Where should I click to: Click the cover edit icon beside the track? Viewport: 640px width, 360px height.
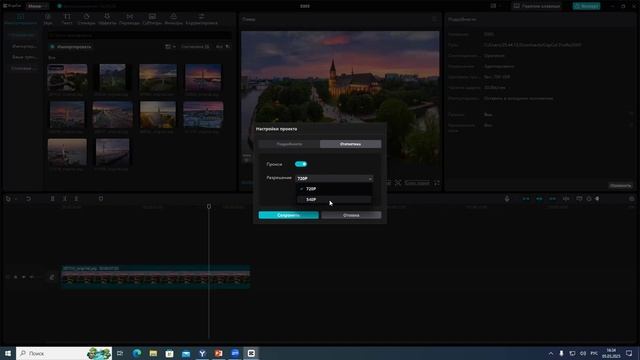pos(52,277)
